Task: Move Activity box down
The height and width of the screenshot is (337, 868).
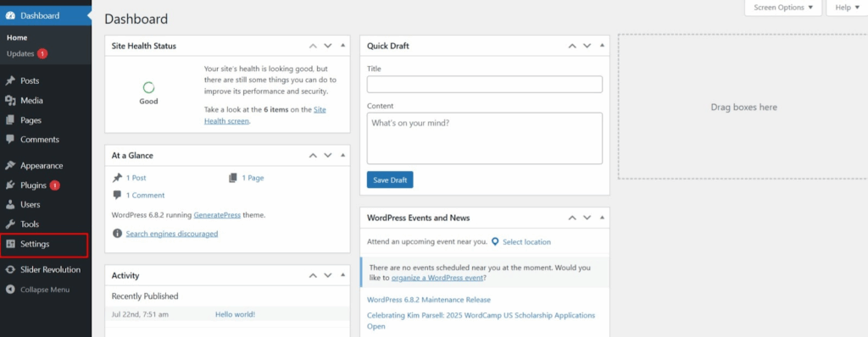Action: (328, 275)
